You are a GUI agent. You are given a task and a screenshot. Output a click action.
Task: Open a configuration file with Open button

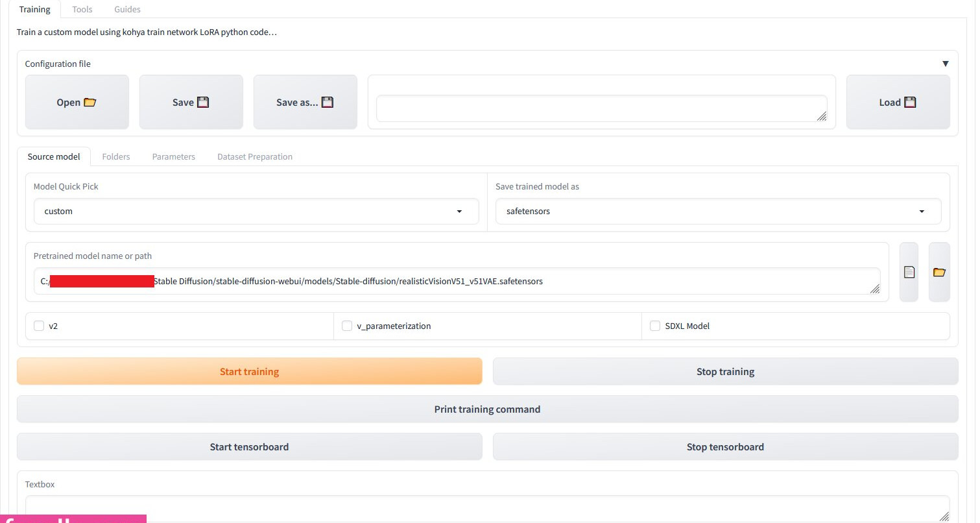click(77, 103)
